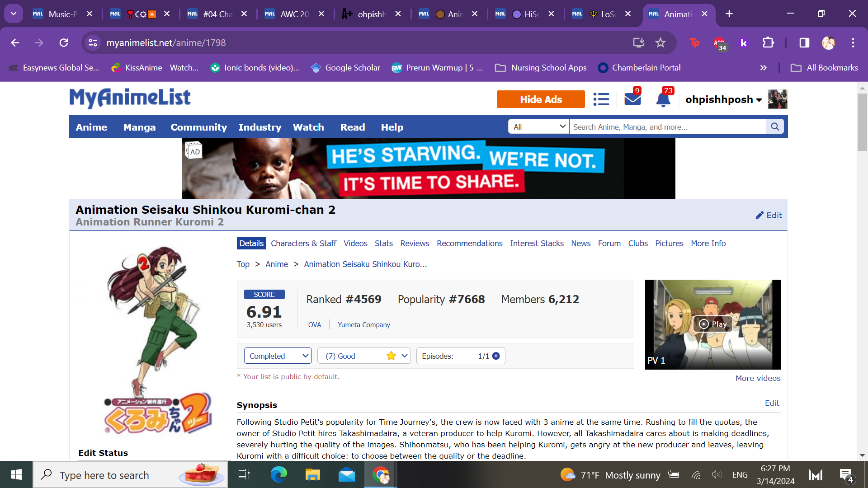Open the (7) Good score dropdown
This screenshot has height=488, width=868.
pyautogui.click(x=364, y=356)
